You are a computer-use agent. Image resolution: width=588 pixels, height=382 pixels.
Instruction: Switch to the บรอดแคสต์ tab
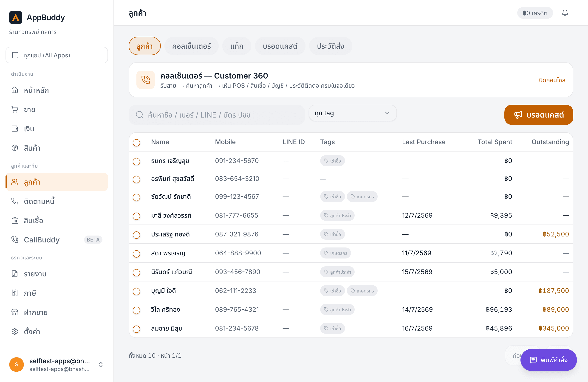pyautogui.click(x=280, y=46)
